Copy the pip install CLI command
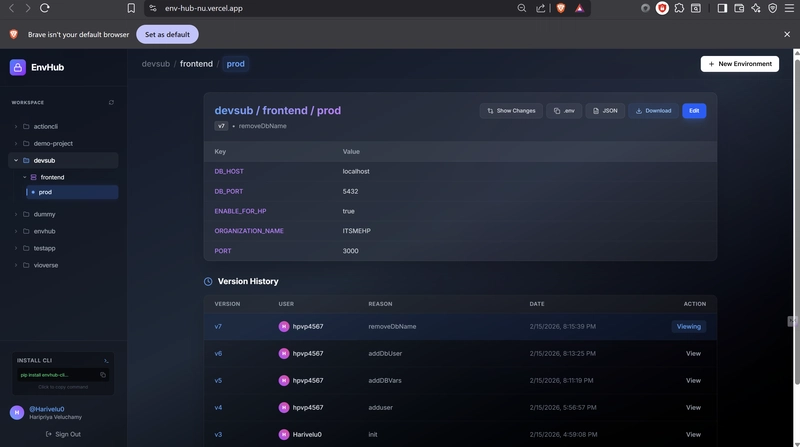The height and width of the screenshot is (447, 800). click(103, 375)
